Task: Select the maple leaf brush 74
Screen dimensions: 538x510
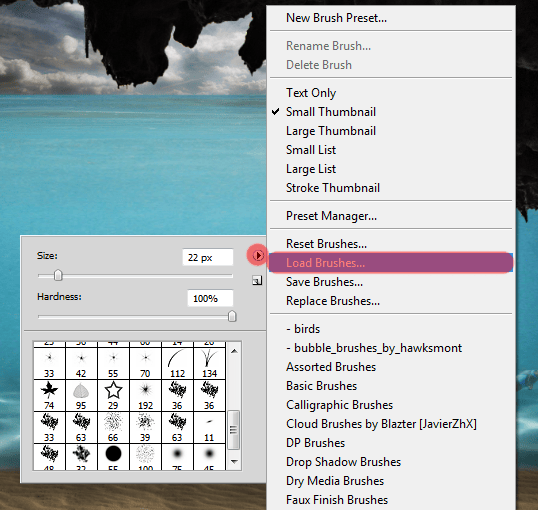Action: [49, 395]
